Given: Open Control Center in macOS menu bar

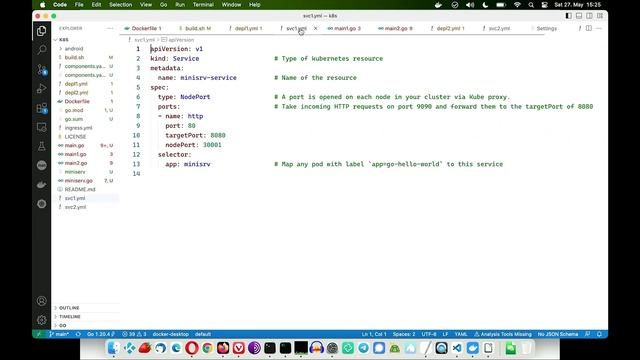Looking at the screenshot, I should (544, 5).
